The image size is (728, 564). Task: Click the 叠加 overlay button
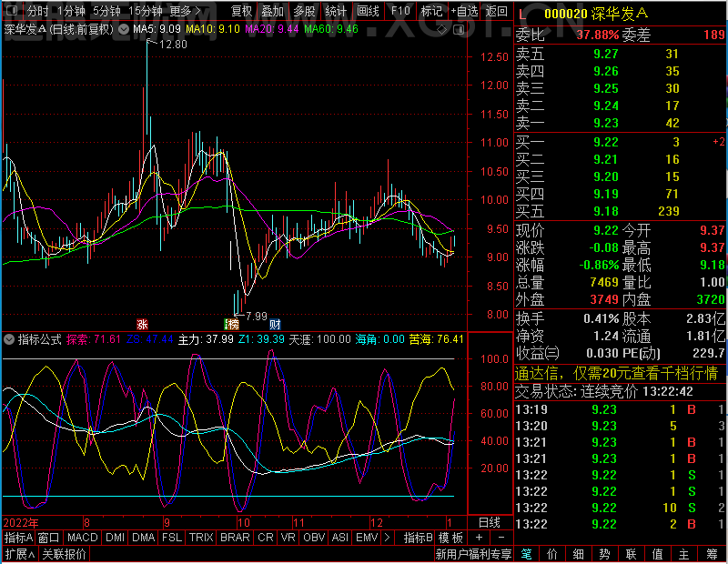pyautogui.click(x=272, y=11)
